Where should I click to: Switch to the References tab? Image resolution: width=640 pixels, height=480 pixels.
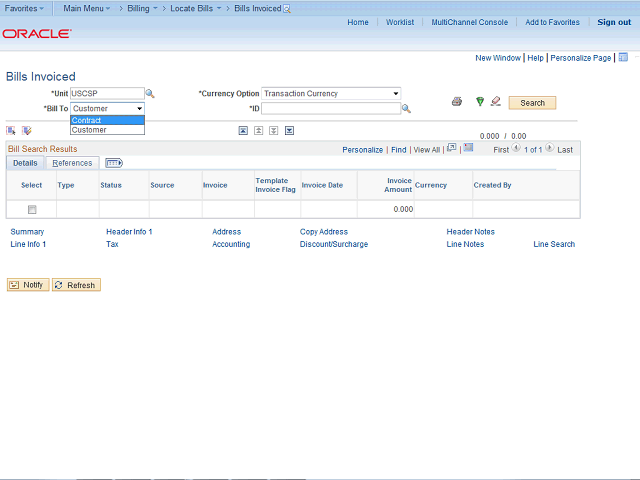(x=72, y=163)
